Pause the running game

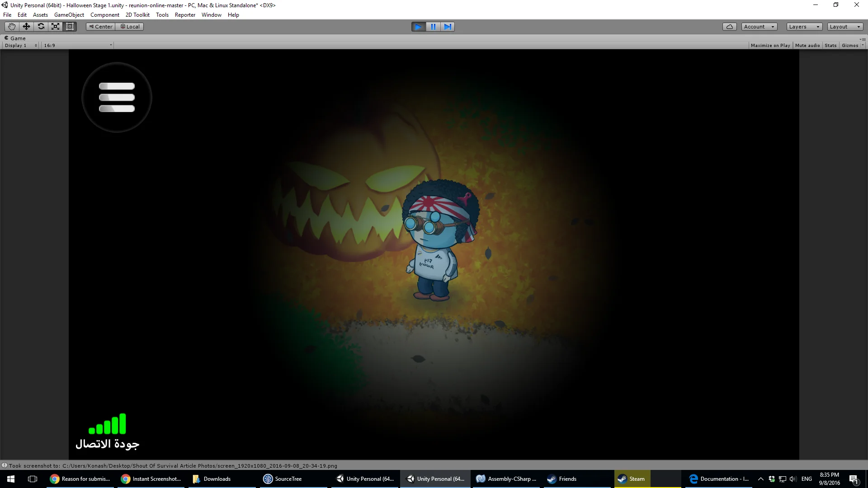(433, 27)
